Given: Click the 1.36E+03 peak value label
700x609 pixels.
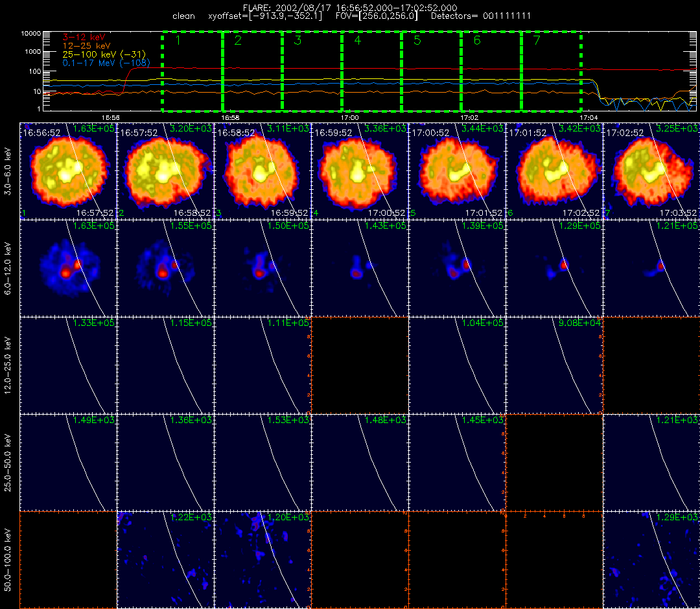Looking at the screenshot, I should tap(191, 420).
